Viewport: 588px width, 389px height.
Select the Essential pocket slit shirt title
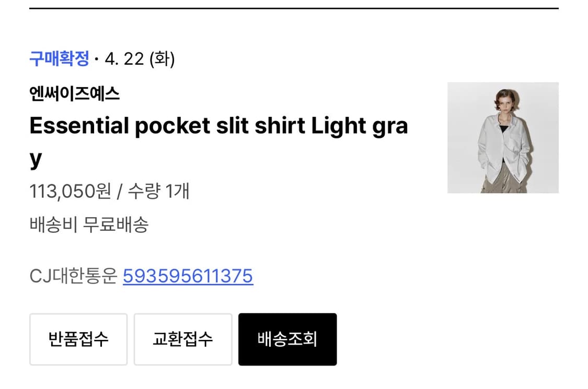click(x=157, y=125)
